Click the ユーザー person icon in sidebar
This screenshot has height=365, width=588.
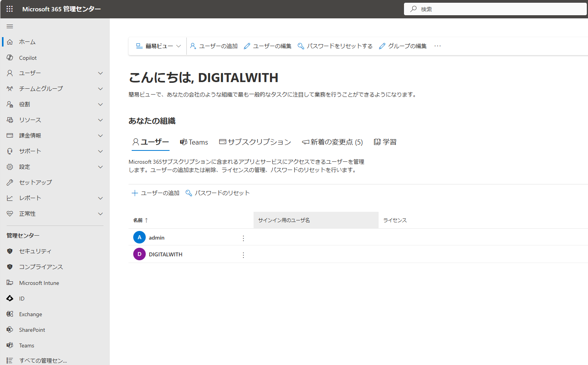pos(10,73)
